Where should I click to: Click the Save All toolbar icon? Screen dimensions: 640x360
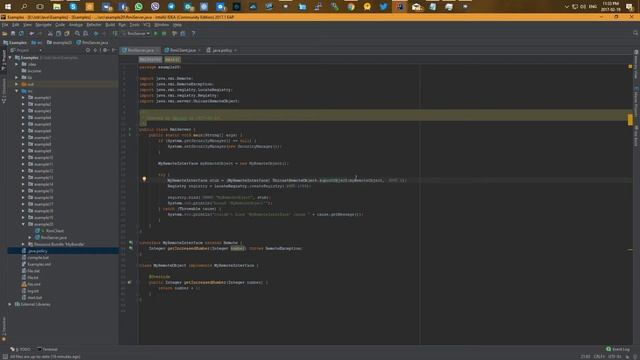click(x=13, y=33)
